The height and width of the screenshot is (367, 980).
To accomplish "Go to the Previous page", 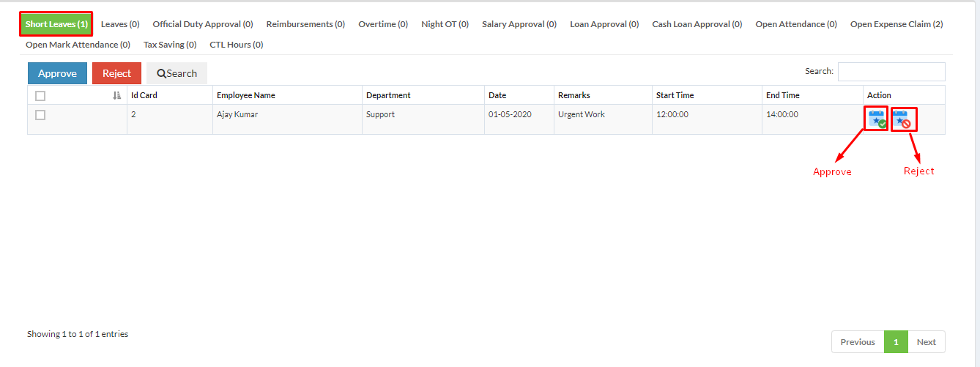I will (858, 342).
